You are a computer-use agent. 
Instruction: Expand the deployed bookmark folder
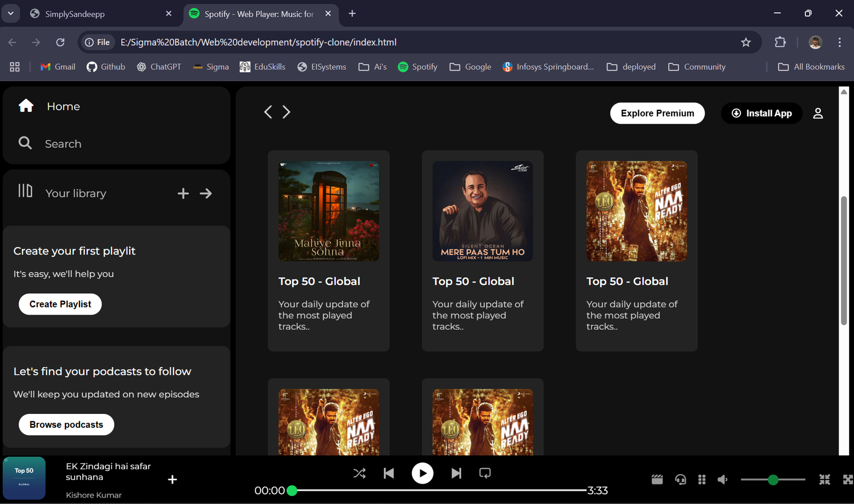631,67
